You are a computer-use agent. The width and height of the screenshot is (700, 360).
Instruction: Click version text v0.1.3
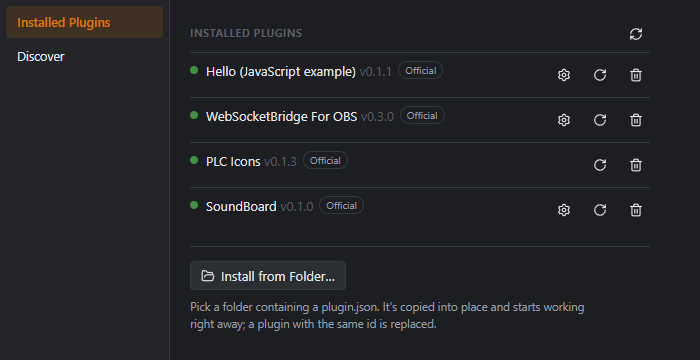(280, 162)
